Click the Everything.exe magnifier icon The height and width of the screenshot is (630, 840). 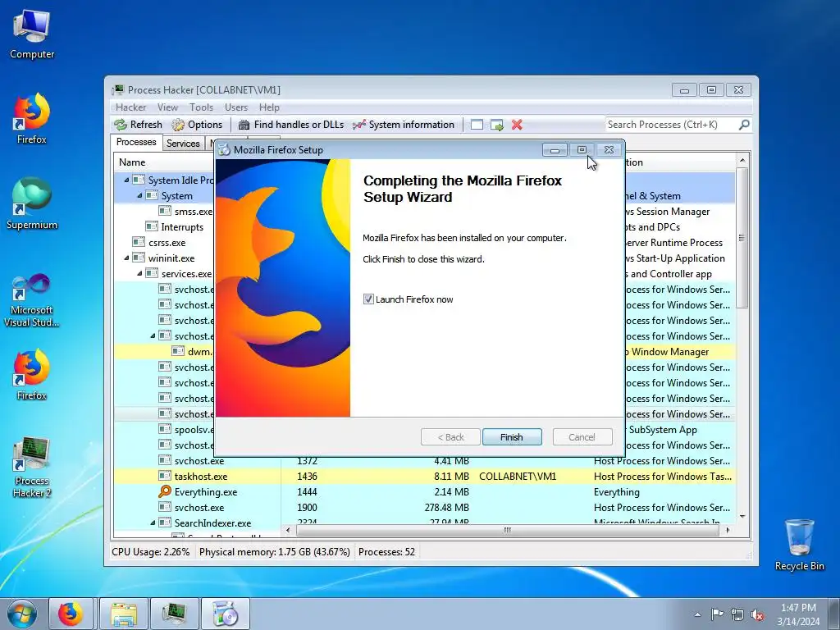coord(165,492)
